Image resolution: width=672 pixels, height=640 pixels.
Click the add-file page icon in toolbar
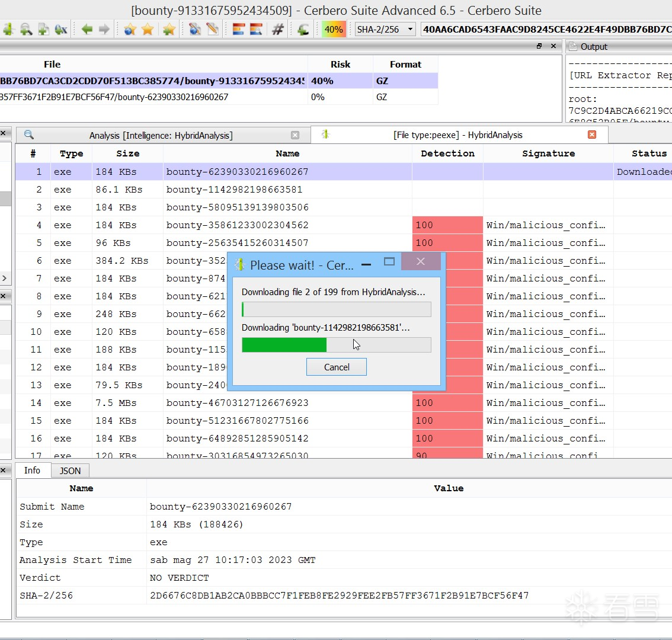tap(43, 29)
